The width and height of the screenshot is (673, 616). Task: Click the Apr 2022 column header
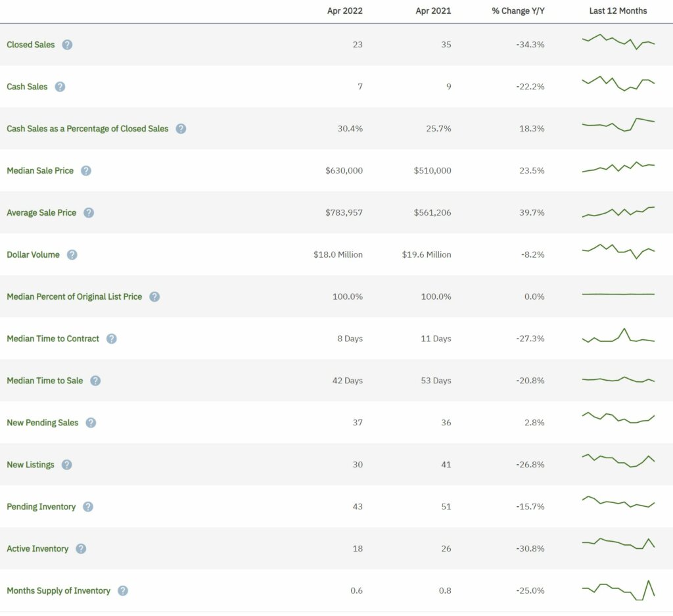[x=344, y=11]
